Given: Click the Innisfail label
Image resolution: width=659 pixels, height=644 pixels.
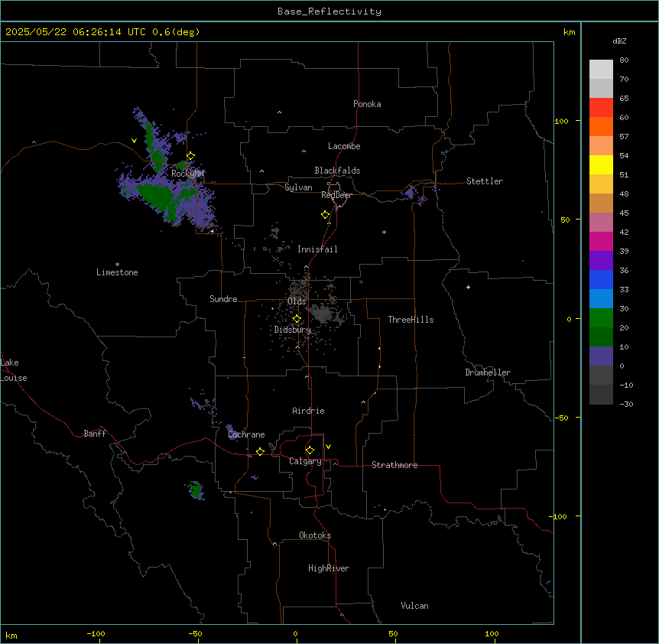Looking at the screenshot, I should (317, 249).
